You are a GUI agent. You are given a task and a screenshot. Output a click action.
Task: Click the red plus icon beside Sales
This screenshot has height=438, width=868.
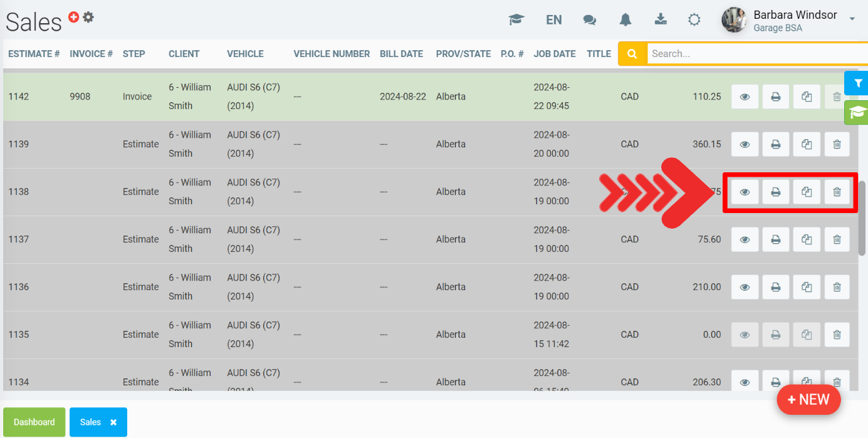pos(73,18)
